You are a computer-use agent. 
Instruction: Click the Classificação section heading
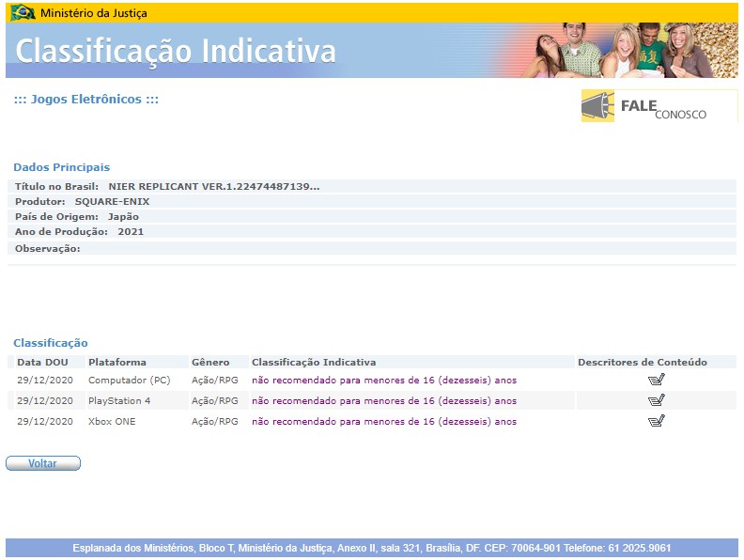pos(51,343)
